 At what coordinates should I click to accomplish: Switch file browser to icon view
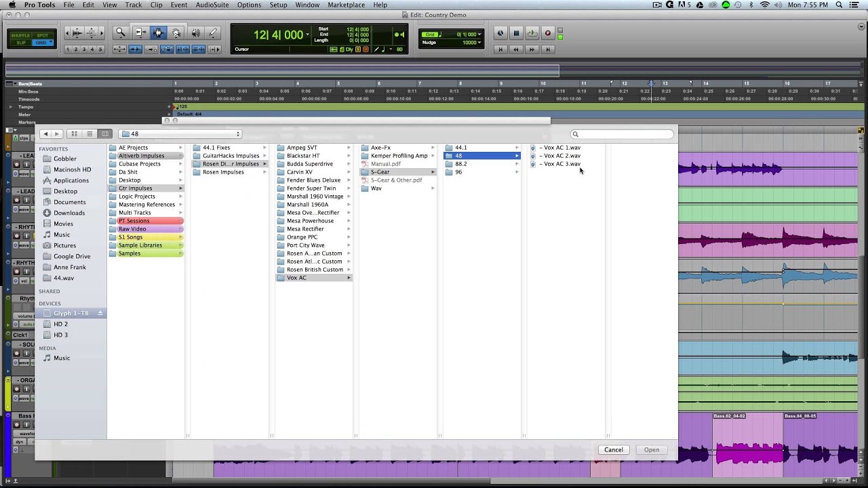click(x=75, y=134)
